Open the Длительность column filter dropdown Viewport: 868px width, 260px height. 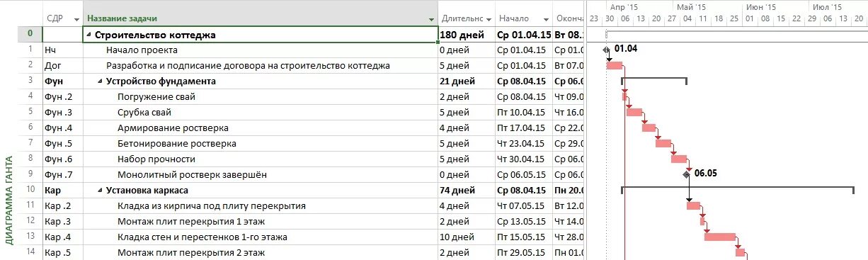tap(488, 19)
